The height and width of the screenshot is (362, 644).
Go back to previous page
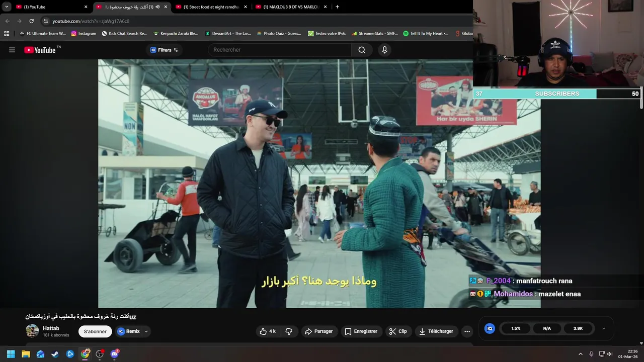click(x=7, y=21)
